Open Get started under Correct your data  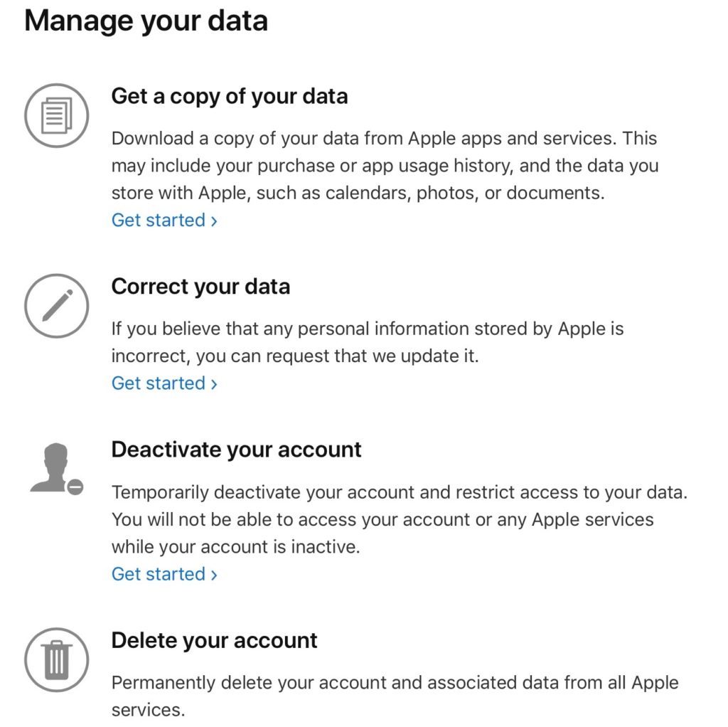point(159,383)
